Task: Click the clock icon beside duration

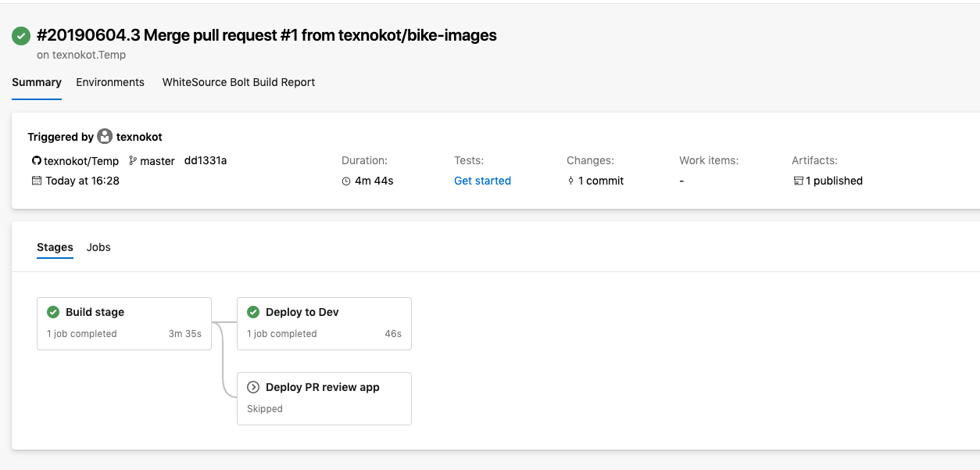Action: (x=346, y=181)
